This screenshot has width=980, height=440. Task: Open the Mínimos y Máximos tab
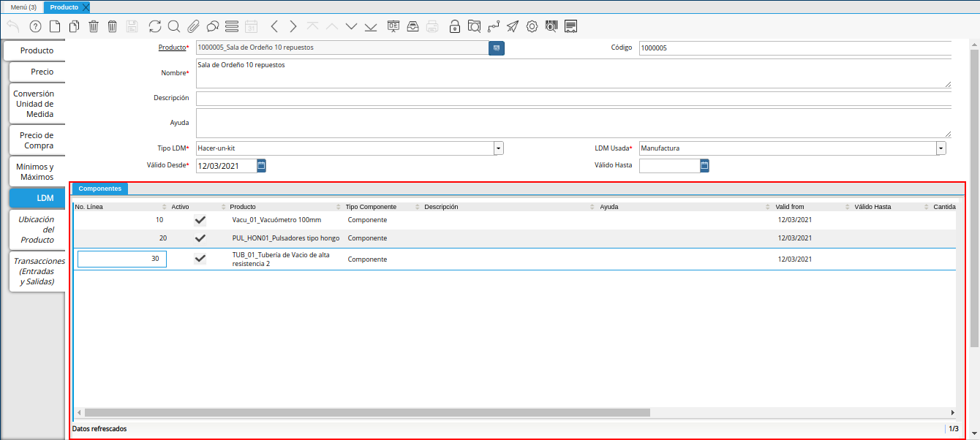[x=37, y=172]
